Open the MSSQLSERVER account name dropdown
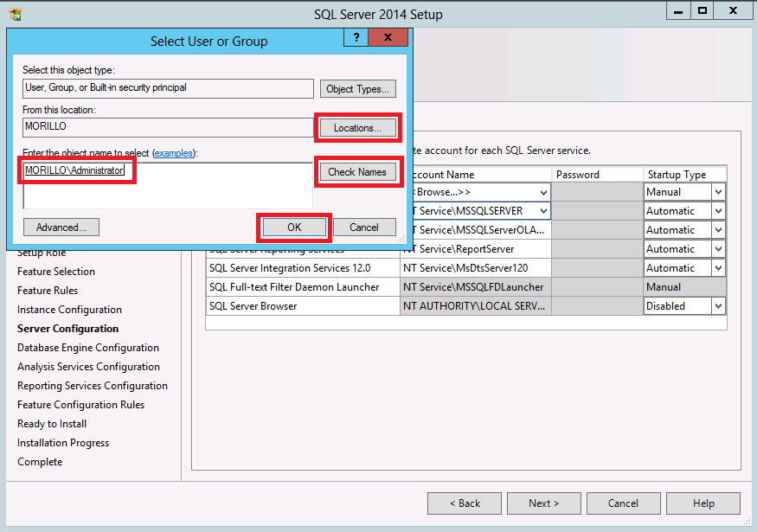The width and height of the screenshot is (757, 532). coord(543,211)
